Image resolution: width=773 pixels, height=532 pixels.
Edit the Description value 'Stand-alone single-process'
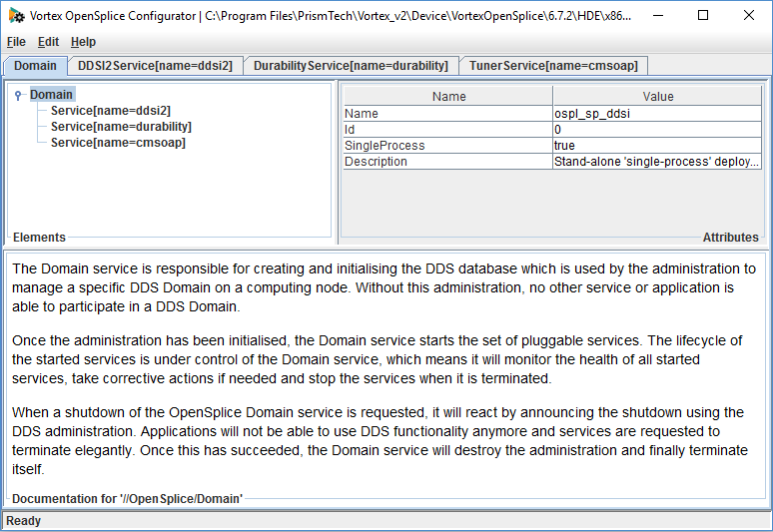tap(657, 162)
